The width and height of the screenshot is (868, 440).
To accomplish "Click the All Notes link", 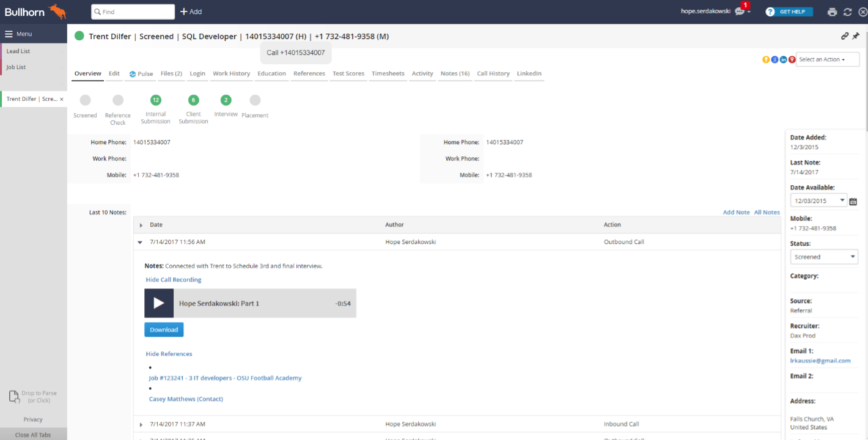I will point(767,213).
